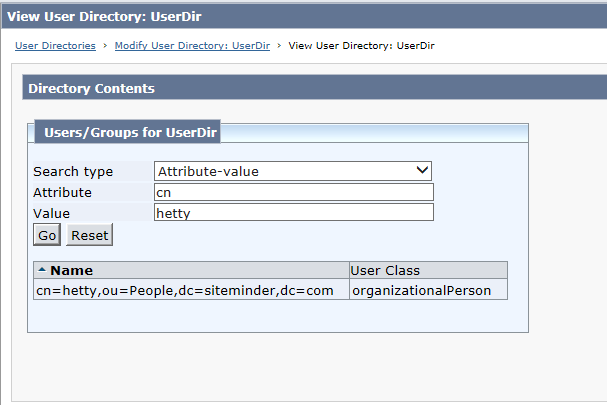Focus the Value field containing hetty
Viewport: 607px width, 405px height.
coord(294,213)
